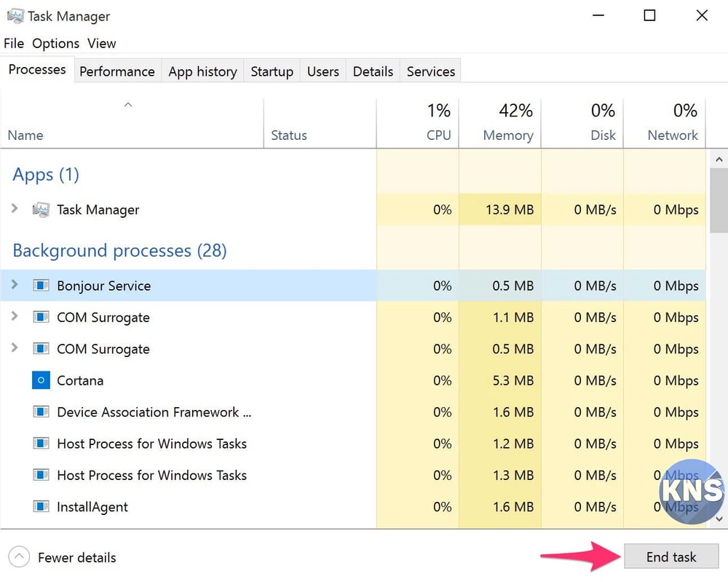Click the Task Manager title bar icon
Screen dimensions: 728x582
coord(14,15)
